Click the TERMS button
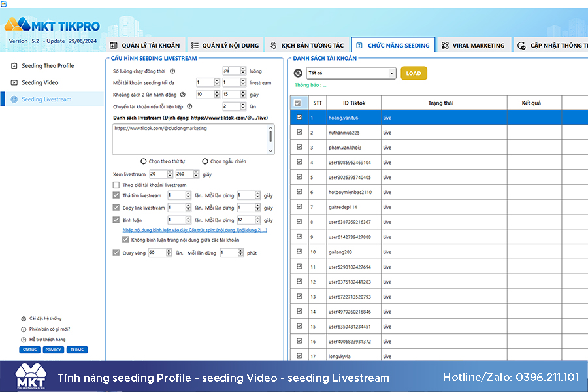Image resolution: width=588 pixels, height=392 pixels. pyautogui.click(x=77, y=350)
